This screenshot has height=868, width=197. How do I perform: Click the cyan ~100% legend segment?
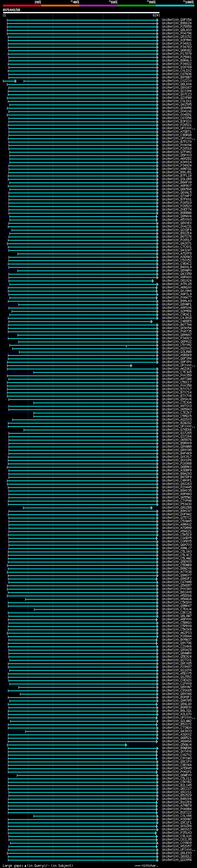click(175, 6)
